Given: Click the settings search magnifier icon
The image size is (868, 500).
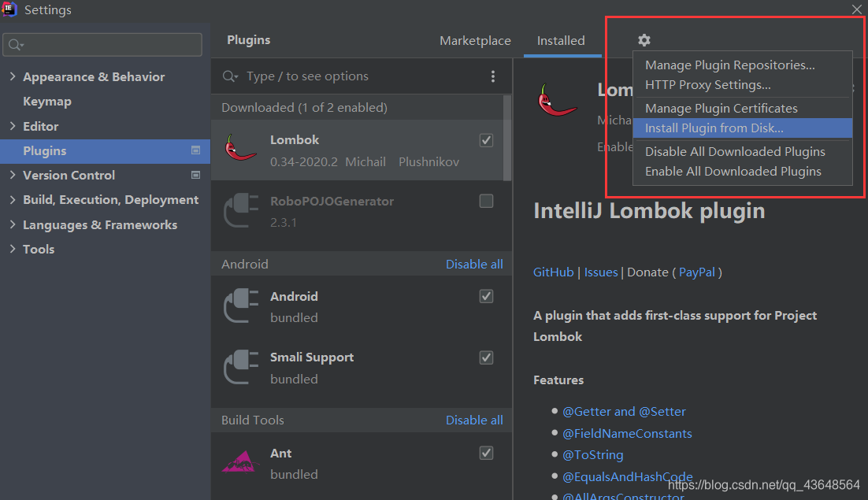Looking at the screenshot, I should (x=16, y=45).
